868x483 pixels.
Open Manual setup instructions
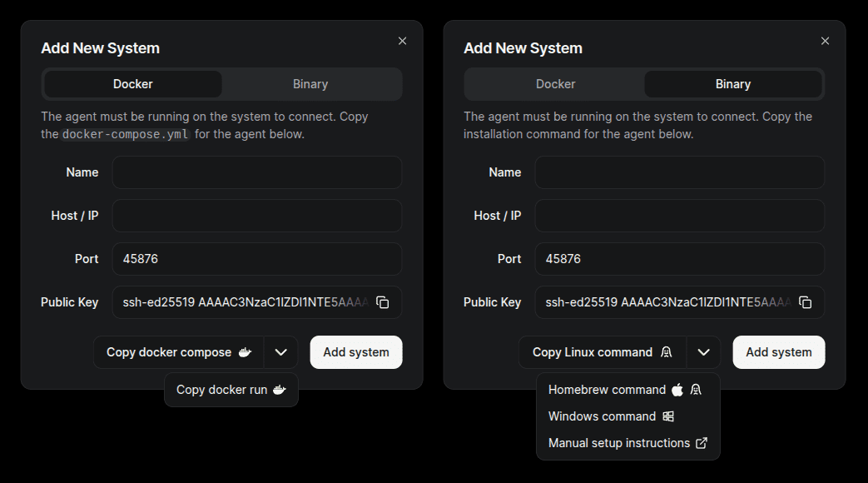(x=618, y=443)
